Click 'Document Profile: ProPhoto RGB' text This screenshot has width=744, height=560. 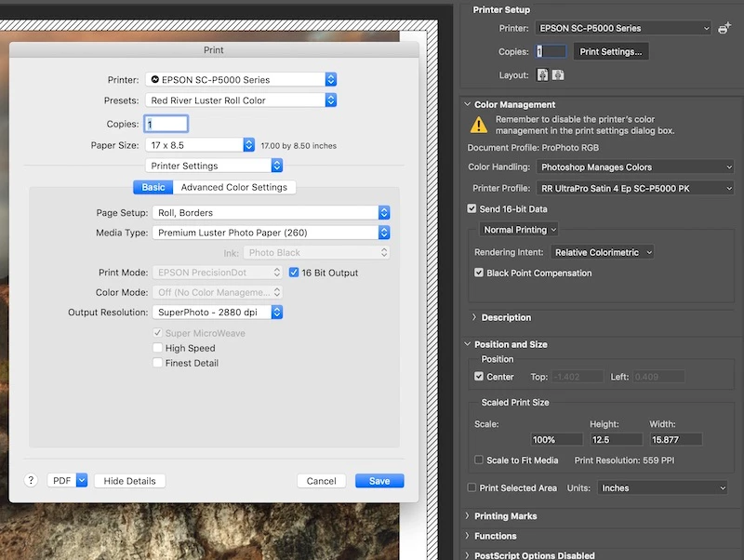(x=533, y=148)
